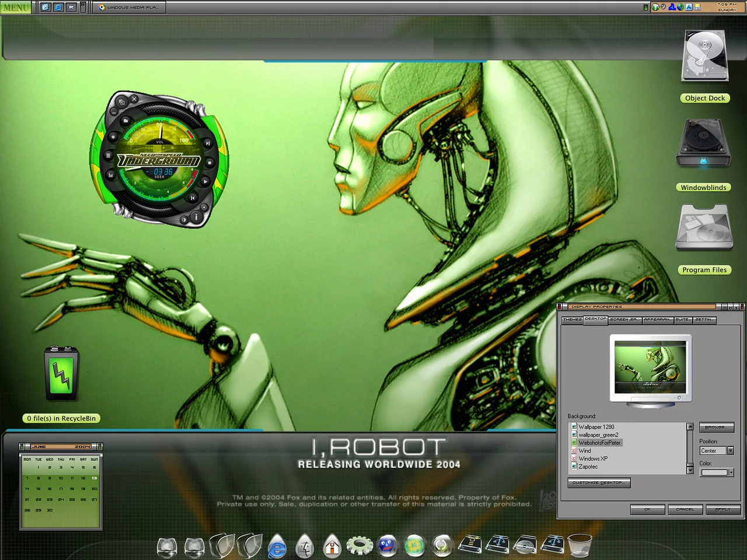Open the Position dropdown set to Center
747x560 pixels.
(730, 451)
